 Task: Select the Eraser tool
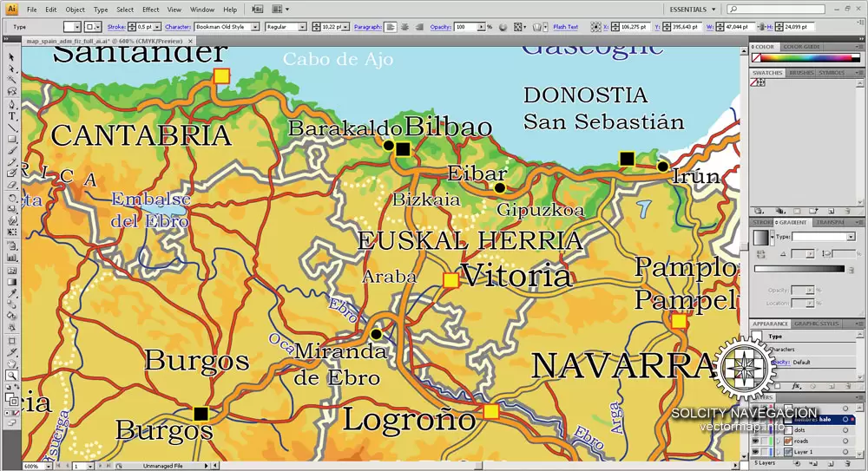[11, 184]
